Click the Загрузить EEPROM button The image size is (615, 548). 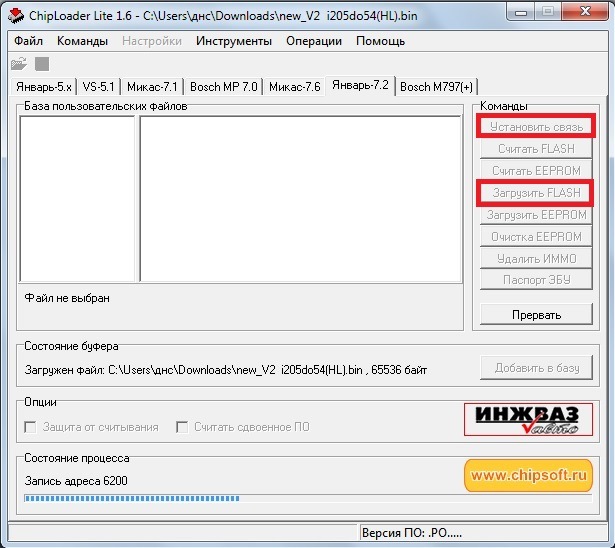click(x=536, y=215)
